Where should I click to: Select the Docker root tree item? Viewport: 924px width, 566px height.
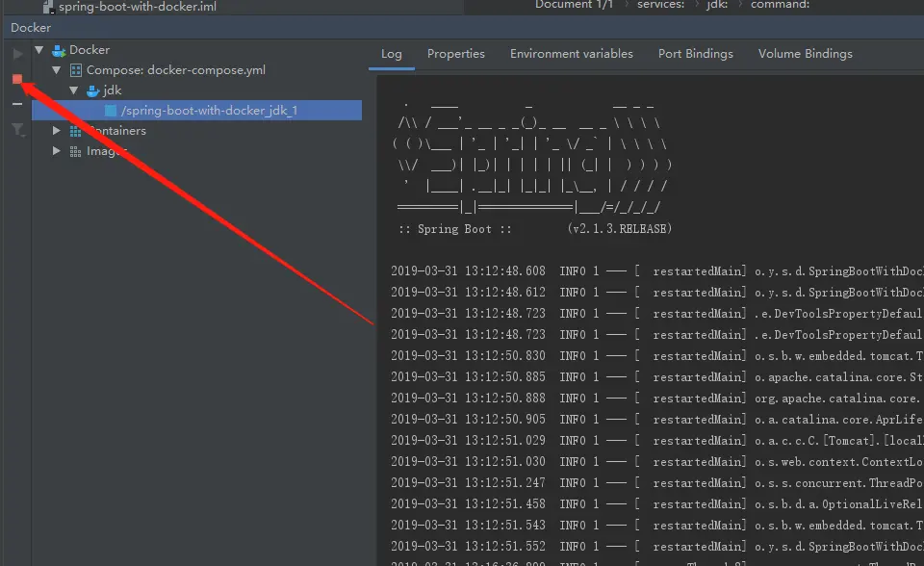pyautogui.click(x=90, y=50)
